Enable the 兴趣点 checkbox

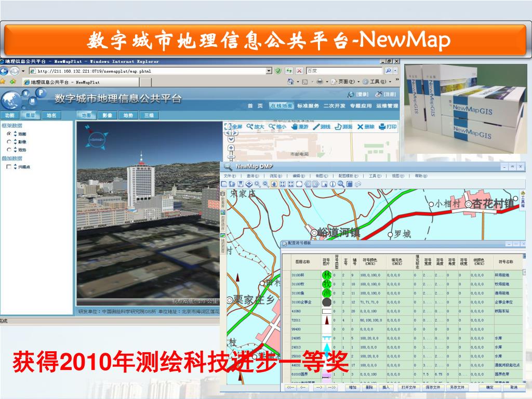[9, 167]
